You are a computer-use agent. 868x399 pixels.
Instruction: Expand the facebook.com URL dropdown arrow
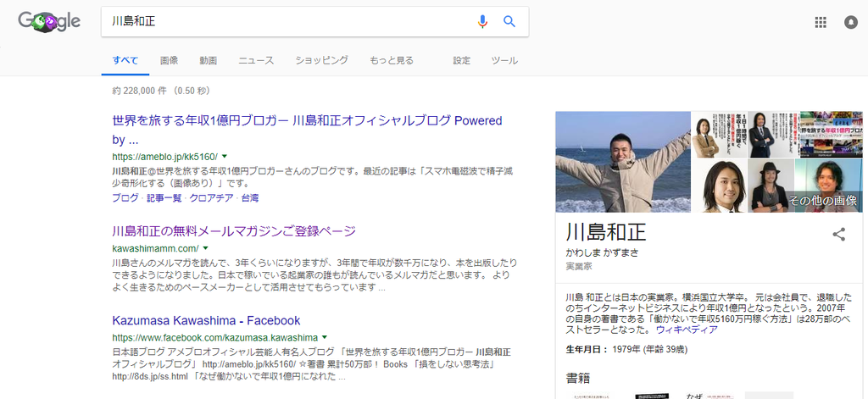coord(325,337)
